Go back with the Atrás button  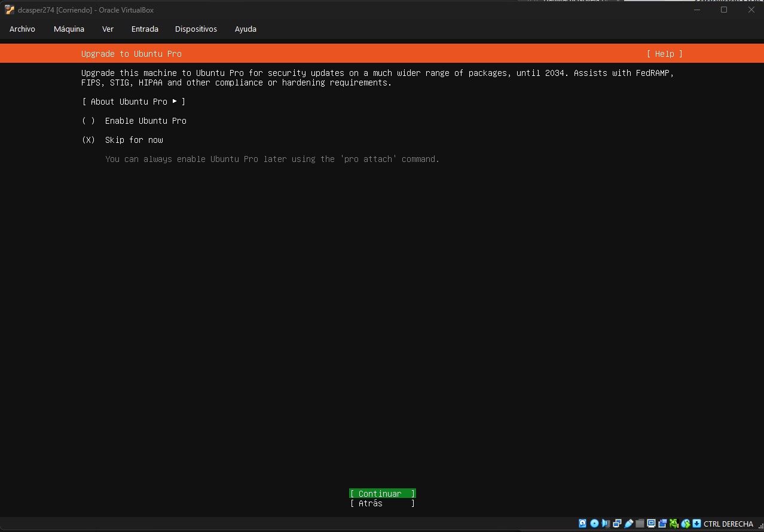(382, 503)
